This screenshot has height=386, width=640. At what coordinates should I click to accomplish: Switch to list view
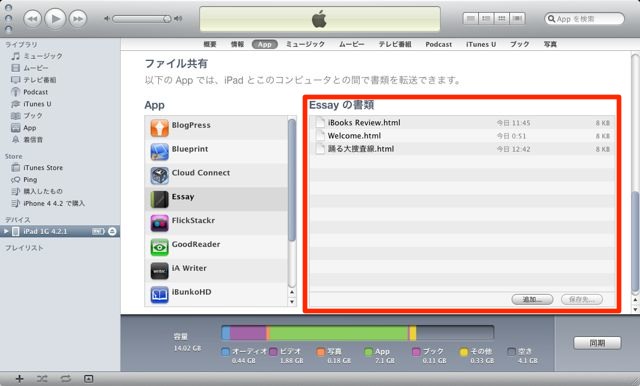(x=471, y=19)
